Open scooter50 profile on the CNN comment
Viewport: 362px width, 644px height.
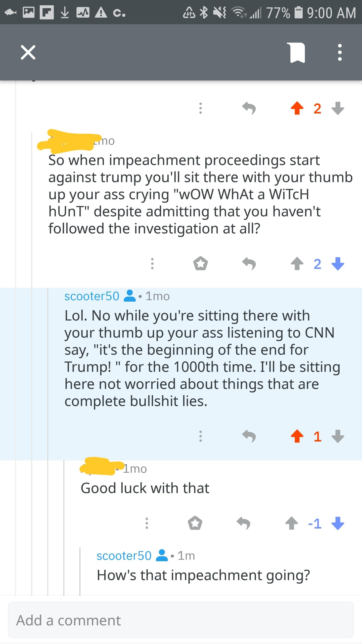point(92,296)
